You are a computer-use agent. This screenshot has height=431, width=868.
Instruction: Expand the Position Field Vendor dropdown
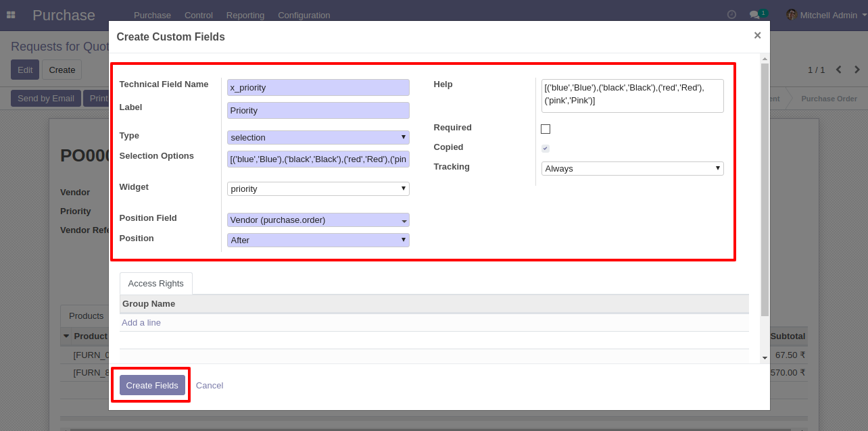click(x=318, y=220)
